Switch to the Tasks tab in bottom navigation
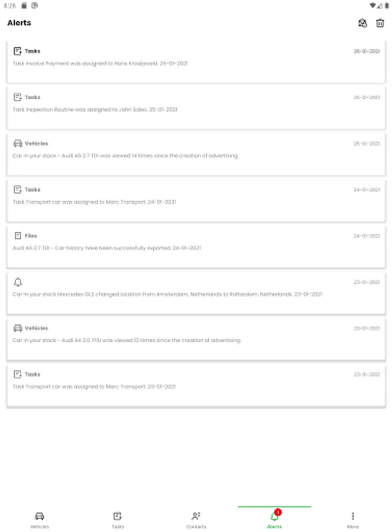The image size is (392, 532). (118, 519)
